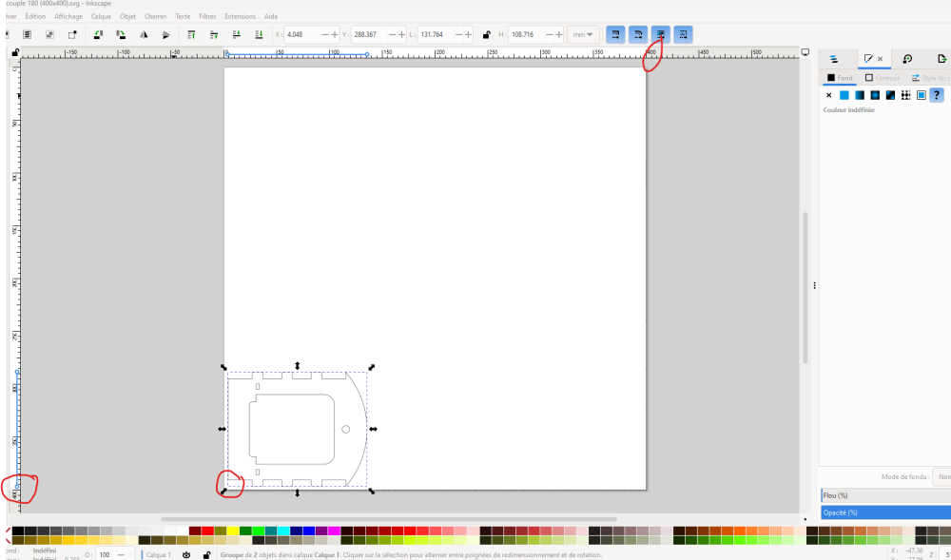The height and width of the screenshot is (560, 951).
Task: Pick pattern fill icon
Action: [905, 95]
